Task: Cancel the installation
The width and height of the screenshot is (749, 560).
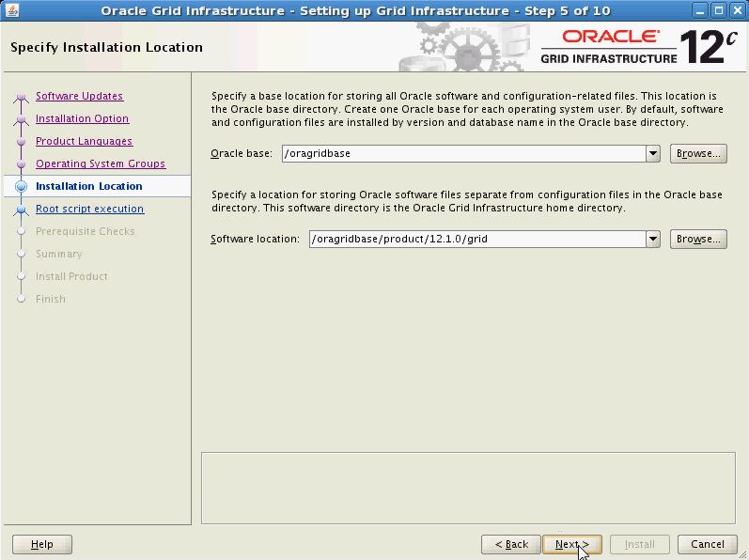Action: pos(708,544)
